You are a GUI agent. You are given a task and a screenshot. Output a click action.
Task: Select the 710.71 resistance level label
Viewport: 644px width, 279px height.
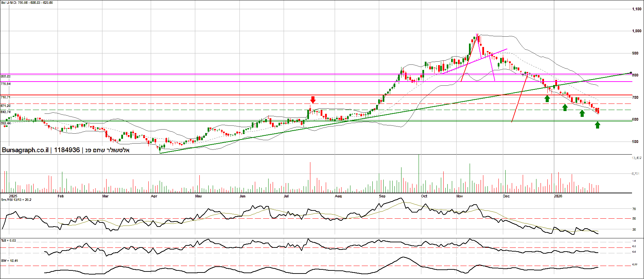point(6,97)
